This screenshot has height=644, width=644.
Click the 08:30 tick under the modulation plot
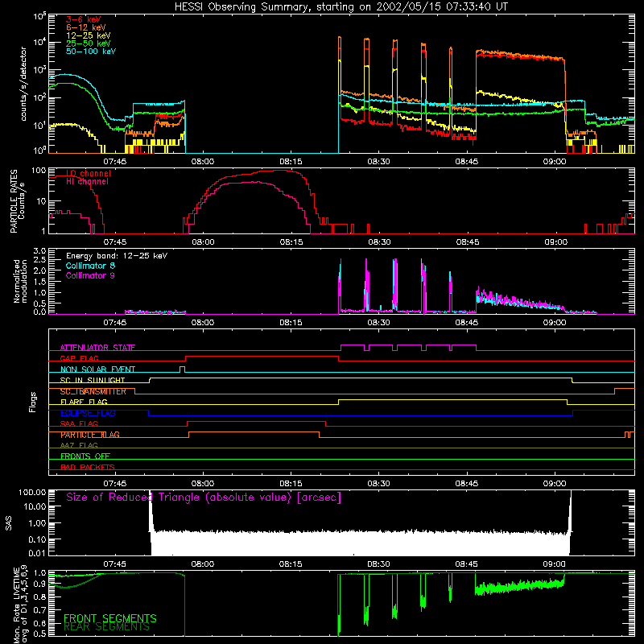[378, 323]
